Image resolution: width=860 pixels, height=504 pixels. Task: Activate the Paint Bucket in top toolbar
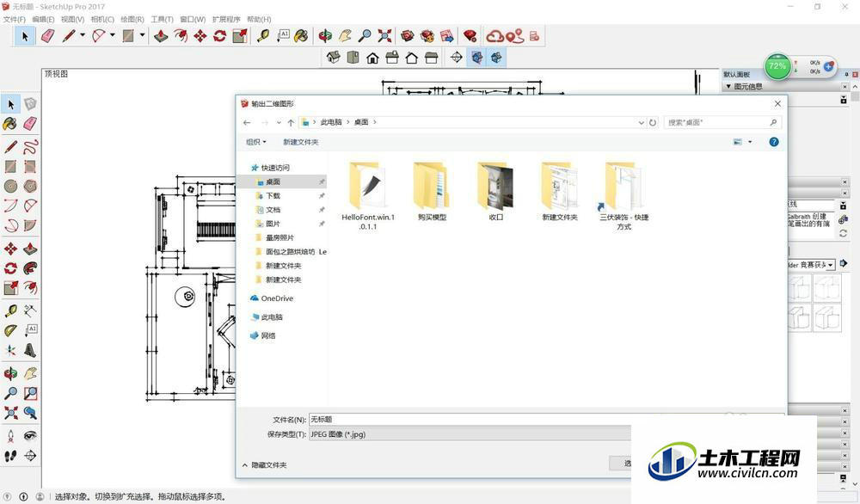[x=301, y=36]
